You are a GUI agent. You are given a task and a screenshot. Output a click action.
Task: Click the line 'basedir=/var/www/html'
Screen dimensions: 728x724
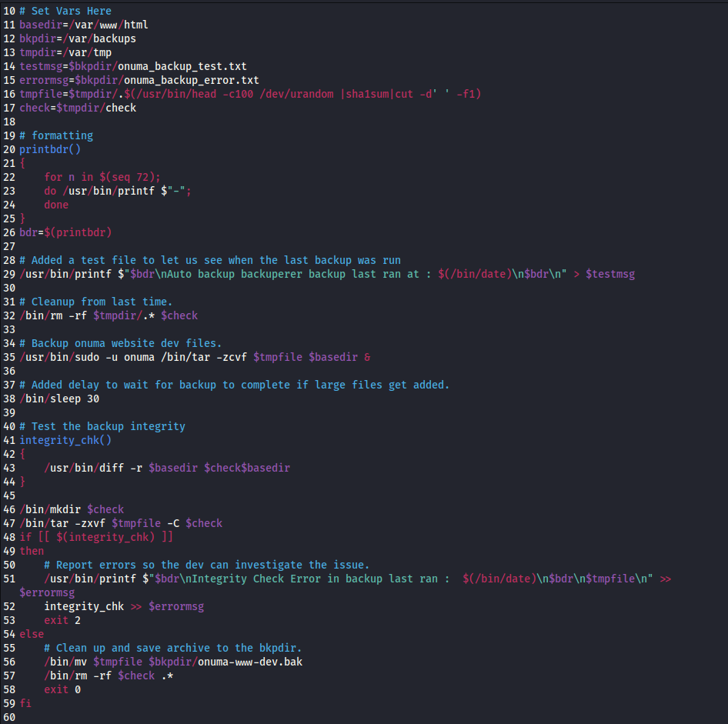(84, 25)
